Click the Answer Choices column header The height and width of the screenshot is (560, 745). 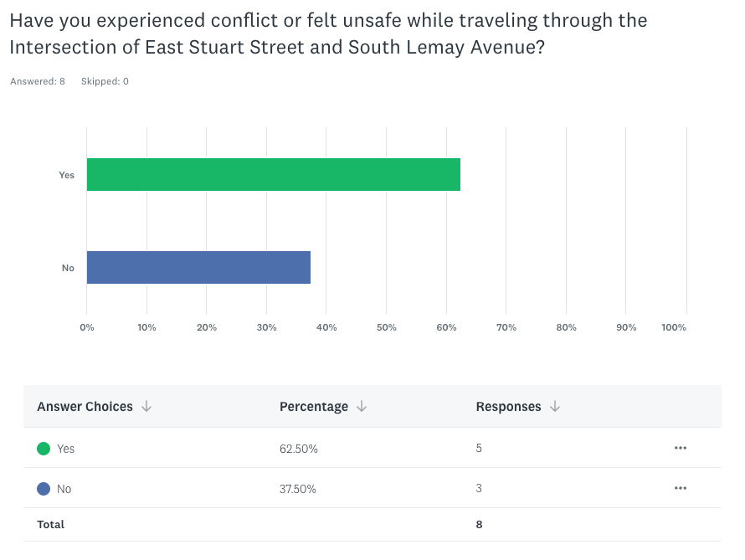point(85,407)
